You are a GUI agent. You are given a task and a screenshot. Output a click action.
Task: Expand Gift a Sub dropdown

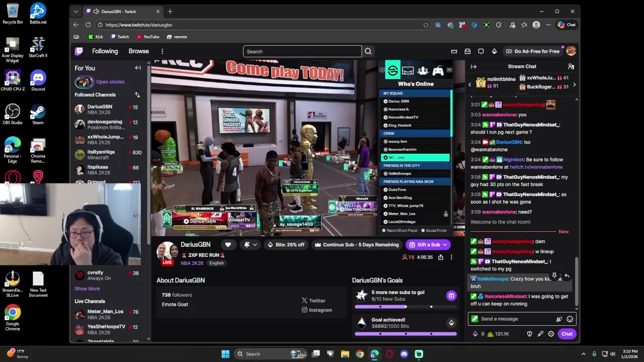tap(446, 245)
